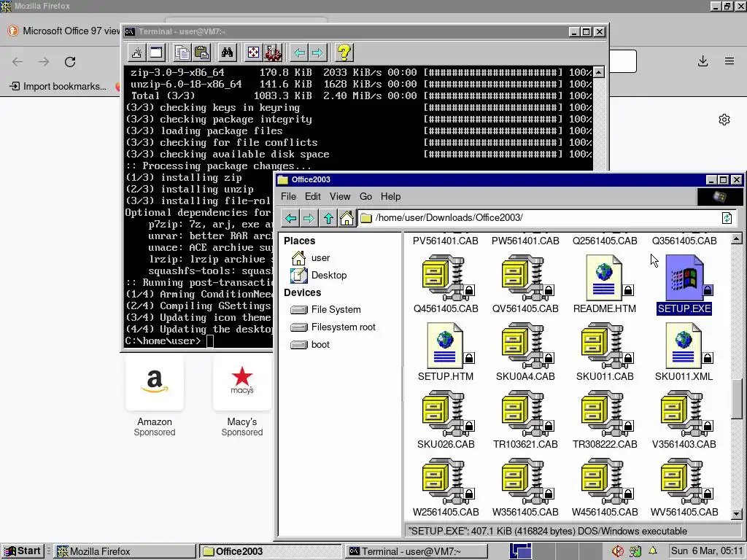Open the File menu in Office2003 window
The height and width of the screenshot is (560, 747).
click(x=288, y=197)
